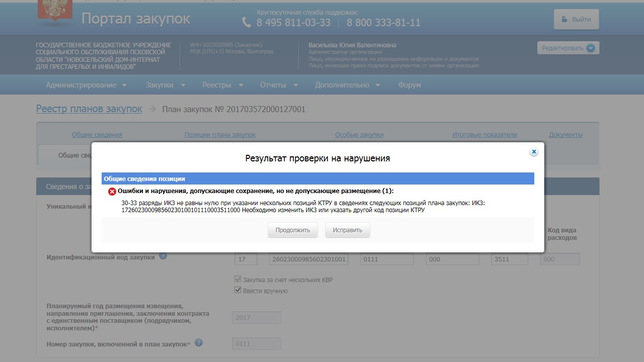Image resolution: width=644 pixels, height=362 pixels.
Task: Switch to Позиции плана закупок tab
Action: 220,135
